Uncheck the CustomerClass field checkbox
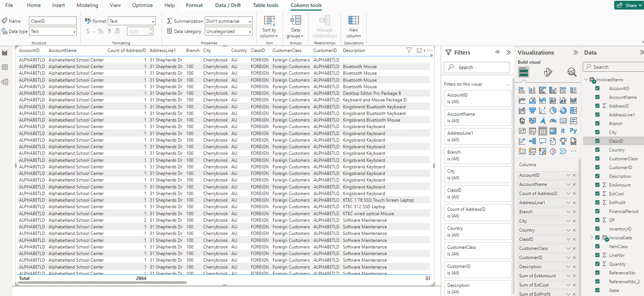 (598, 158)
